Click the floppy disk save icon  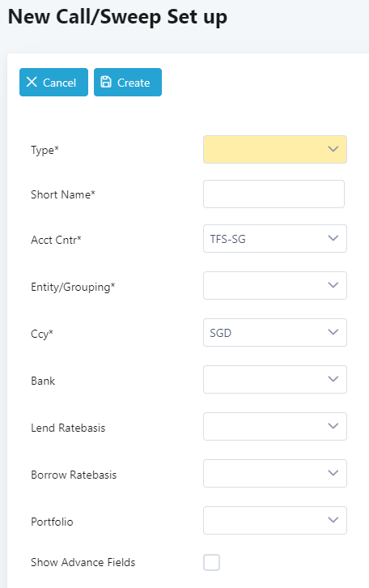pos(106,82)
